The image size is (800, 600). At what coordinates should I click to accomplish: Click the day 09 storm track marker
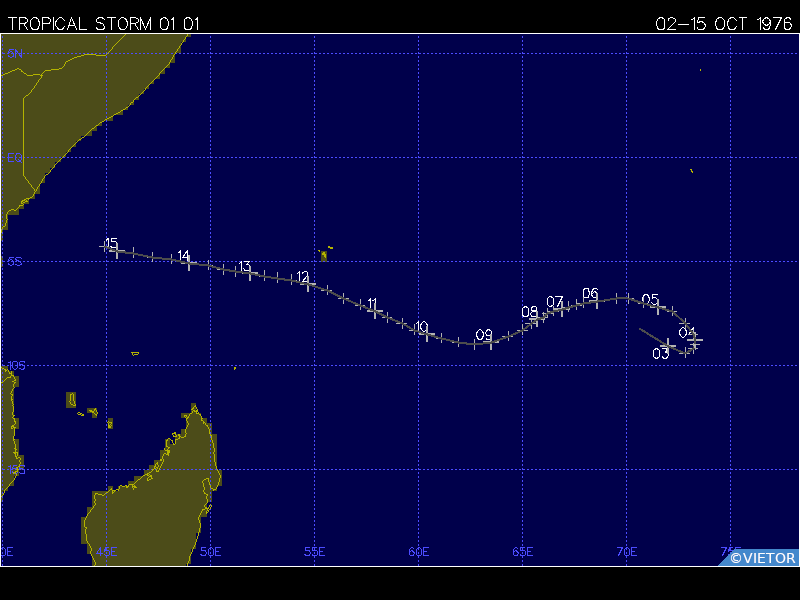[489, 343]
